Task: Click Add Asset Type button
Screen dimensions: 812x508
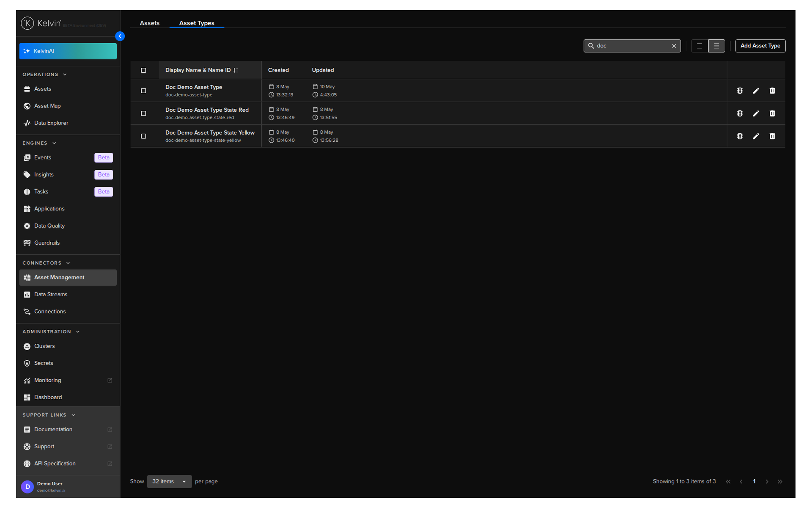Action: click(760, 46)
